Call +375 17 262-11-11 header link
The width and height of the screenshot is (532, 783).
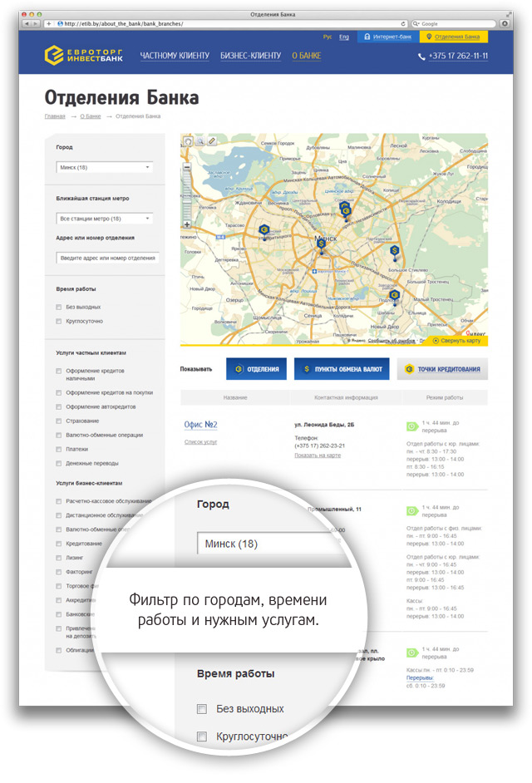point(458,56)
